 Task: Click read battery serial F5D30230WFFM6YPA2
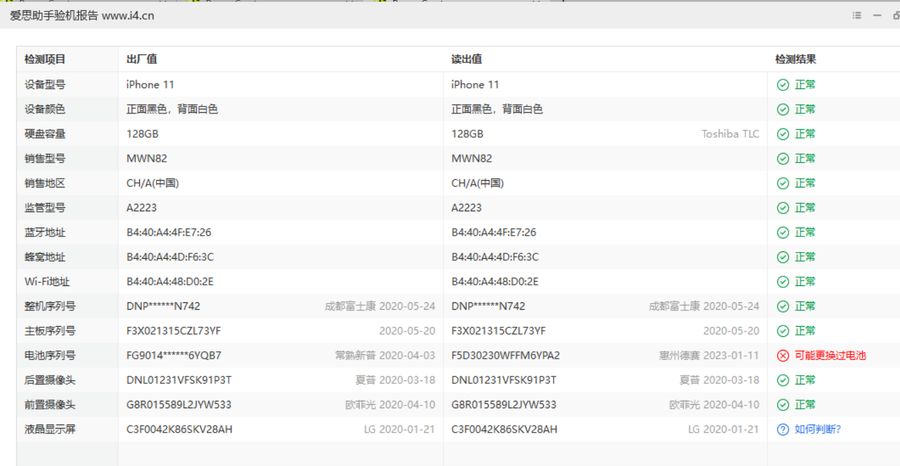pyautogui.click(x=506, y=356)
